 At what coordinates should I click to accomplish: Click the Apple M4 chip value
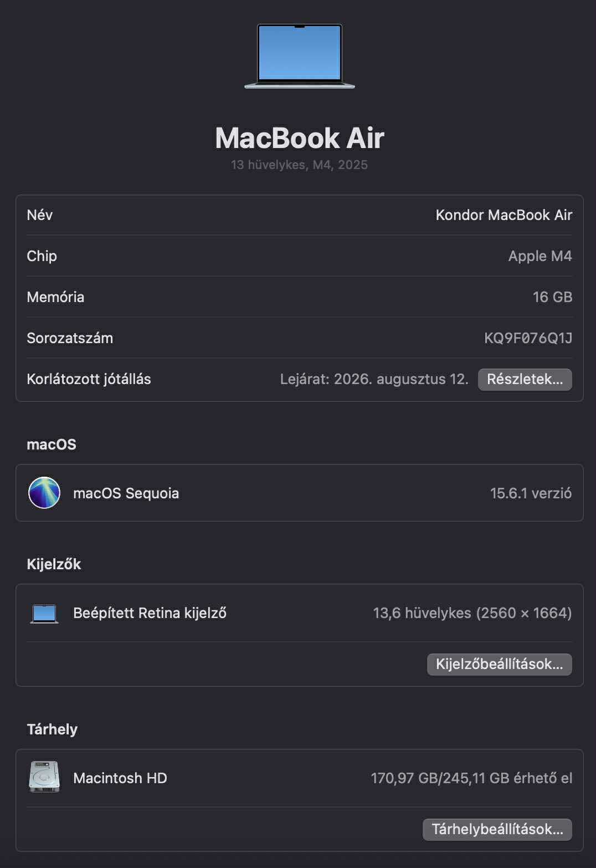pos(540,256)
